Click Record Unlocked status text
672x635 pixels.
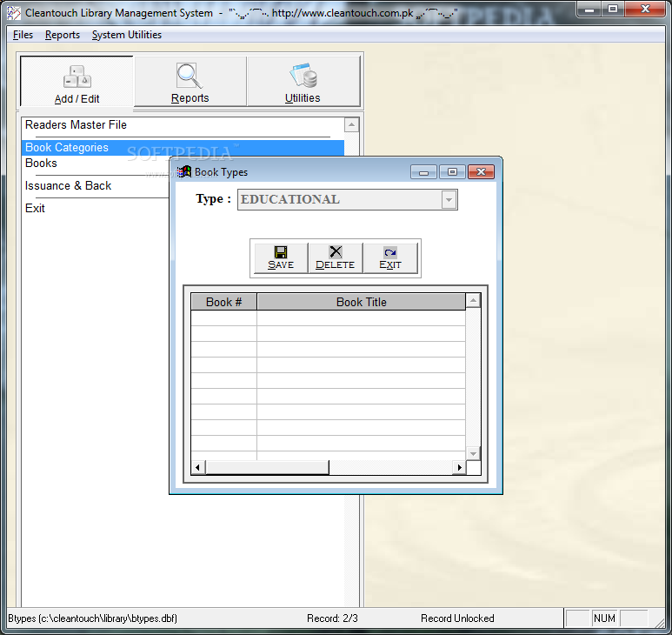tap(457, 618)
